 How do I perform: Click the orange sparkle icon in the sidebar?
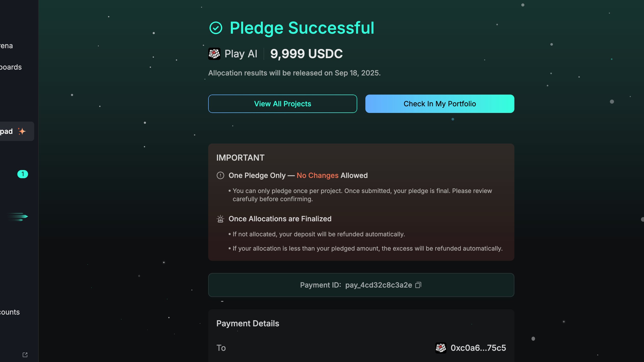coord(22,131)
